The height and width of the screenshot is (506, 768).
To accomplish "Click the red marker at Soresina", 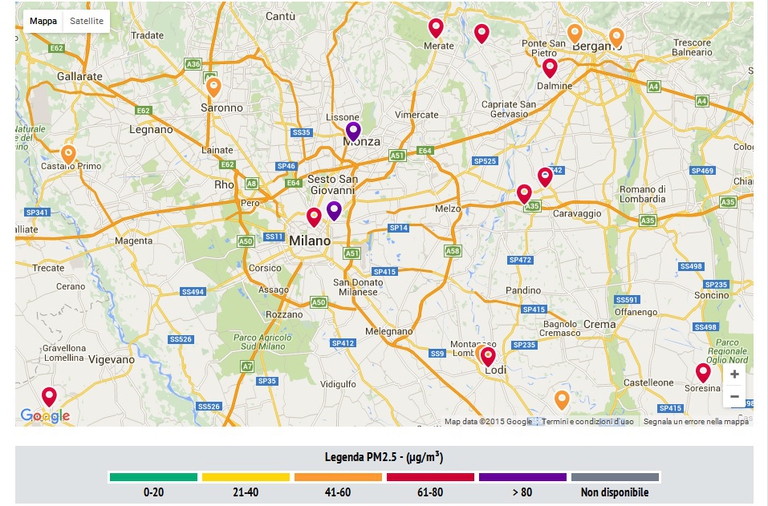I will pyautogui.click(x=703, y=372).
